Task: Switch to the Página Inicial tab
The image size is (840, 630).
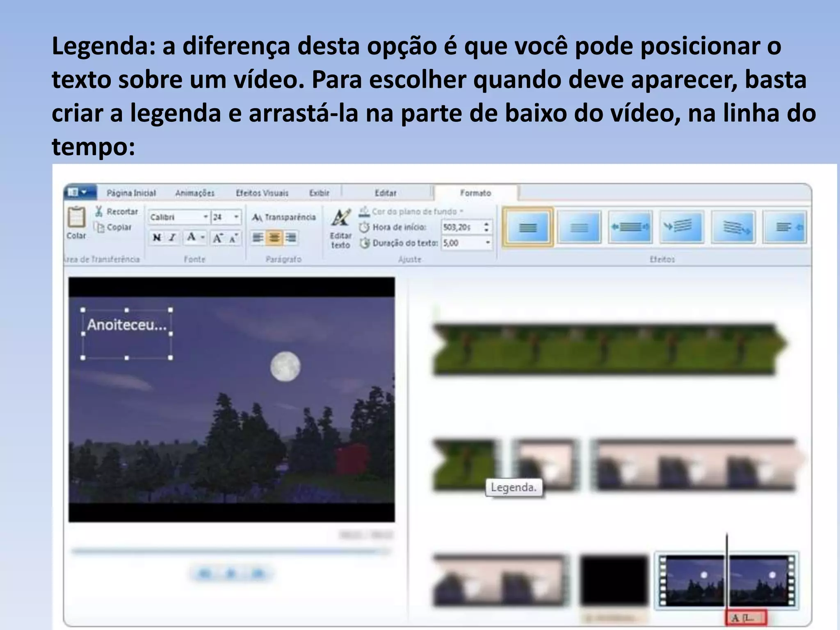Action: pyautogui.click(x=131, y=193)
